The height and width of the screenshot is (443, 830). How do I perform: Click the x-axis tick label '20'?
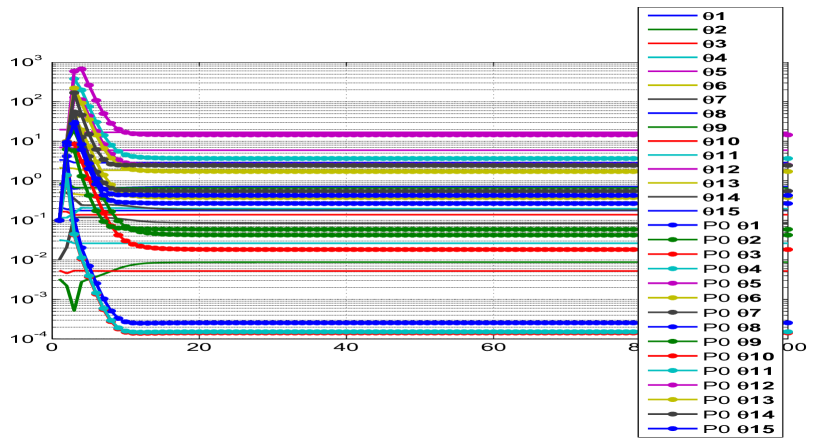[199, 348]
